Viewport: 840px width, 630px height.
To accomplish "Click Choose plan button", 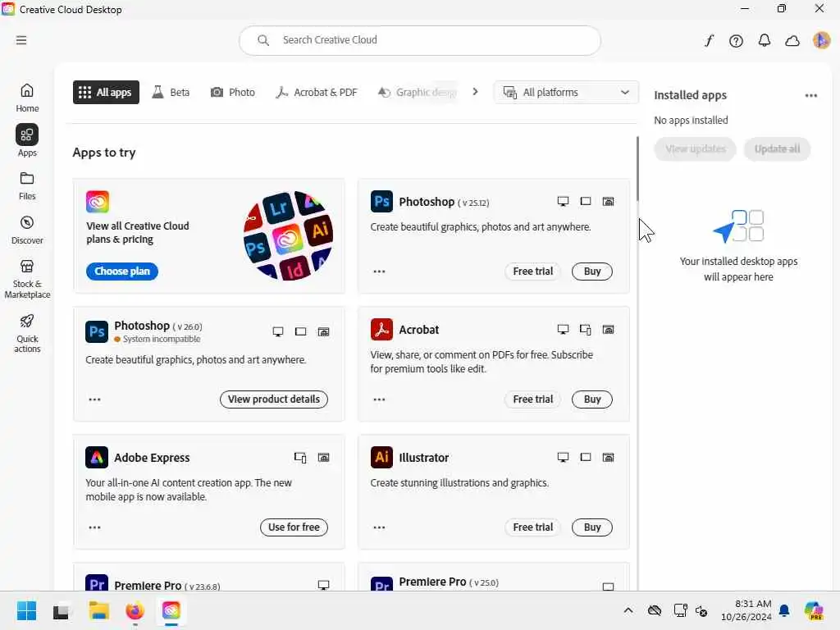I will [x=122, y=271].
